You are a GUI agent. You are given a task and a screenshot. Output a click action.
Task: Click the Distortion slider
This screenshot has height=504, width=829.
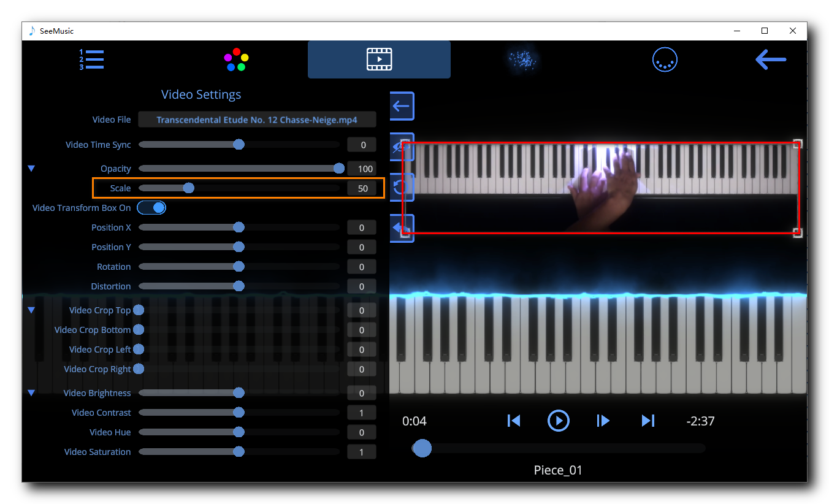[239, 286]
